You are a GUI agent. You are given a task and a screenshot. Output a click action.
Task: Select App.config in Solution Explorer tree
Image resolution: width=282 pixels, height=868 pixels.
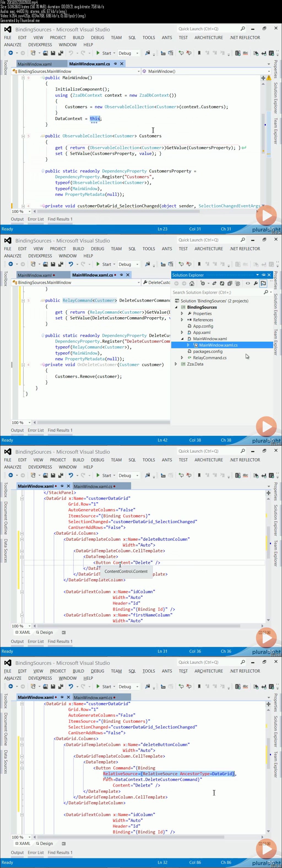click(x=203, y=326)
